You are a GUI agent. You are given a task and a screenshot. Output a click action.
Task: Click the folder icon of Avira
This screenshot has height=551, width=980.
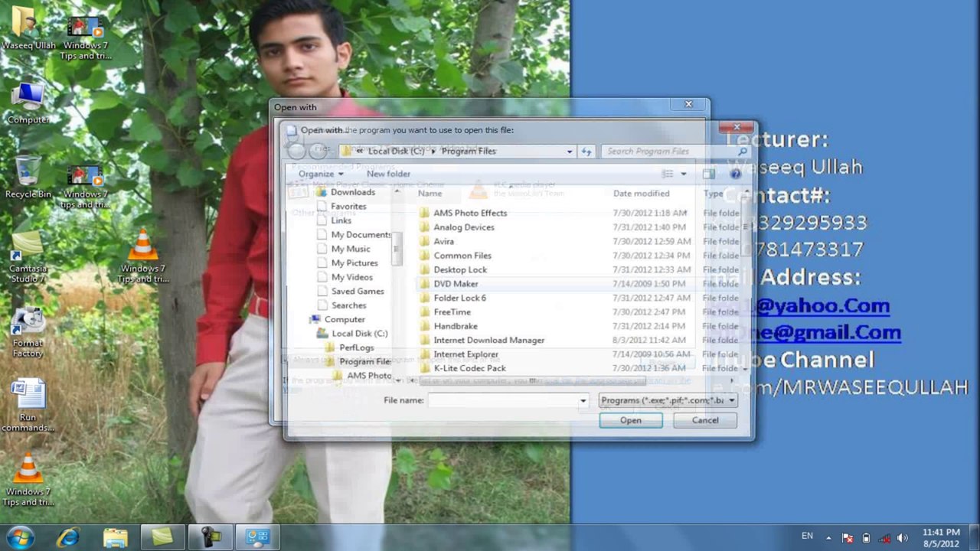(x=424, y=241)
